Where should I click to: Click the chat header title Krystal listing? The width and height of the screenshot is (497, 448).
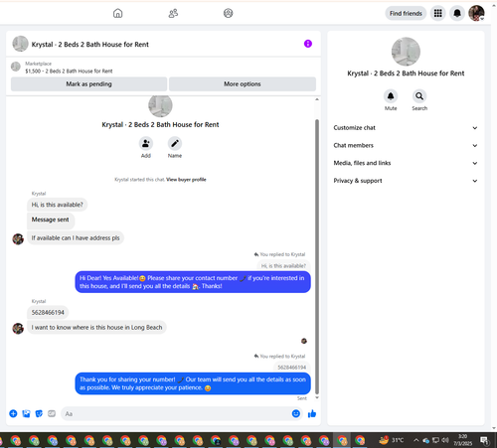(89, 44)
